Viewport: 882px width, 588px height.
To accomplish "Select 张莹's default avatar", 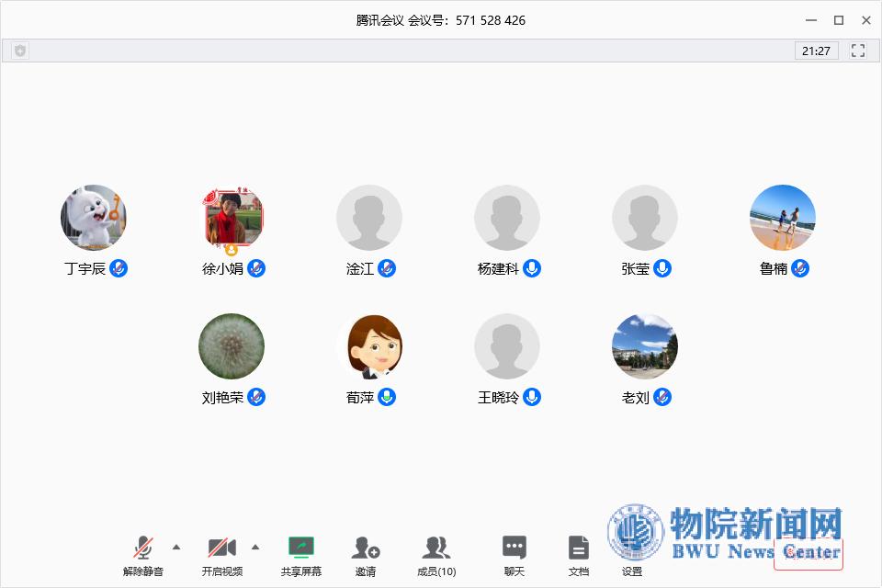I will tap(645, 218).
